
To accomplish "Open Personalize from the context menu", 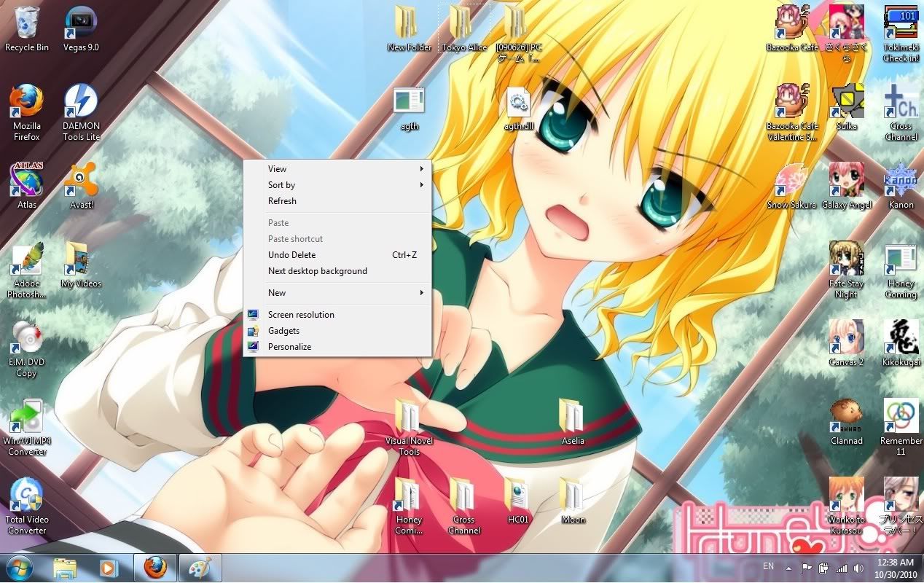I will (x=337, y=347).
